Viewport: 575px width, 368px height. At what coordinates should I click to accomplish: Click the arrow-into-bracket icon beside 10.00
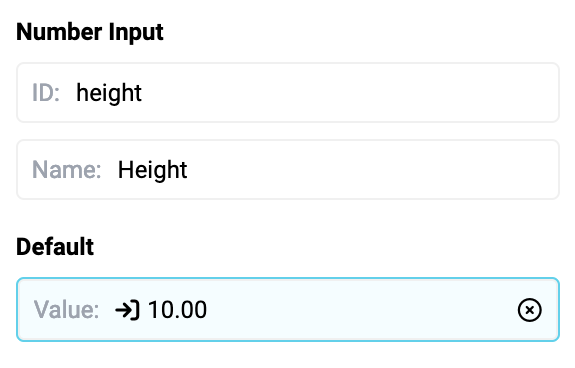[x=127, y=310]
